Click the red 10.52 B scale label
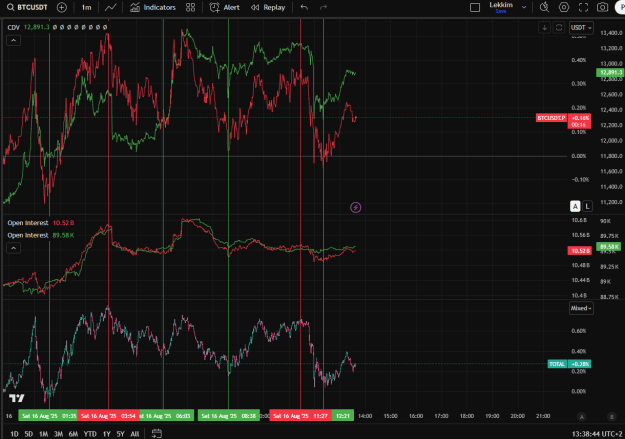The image size is (625, 439). (x=579, y=250)
